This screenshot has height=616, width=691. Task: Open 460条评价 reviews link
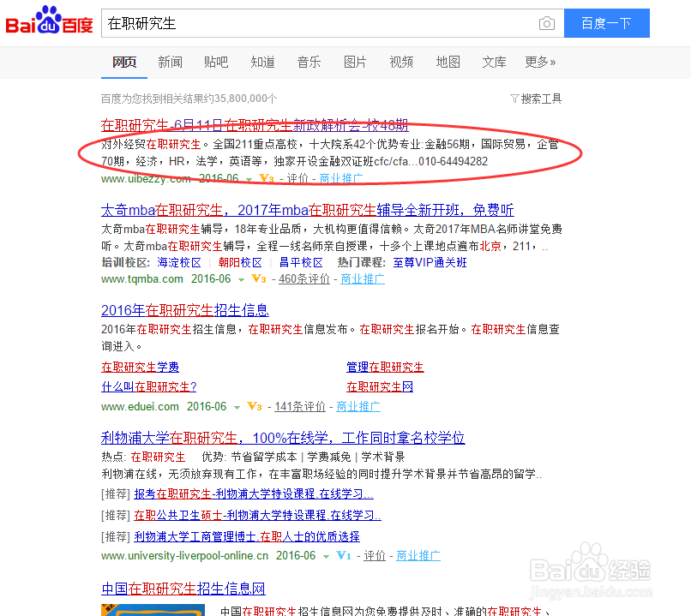(304, 278)
